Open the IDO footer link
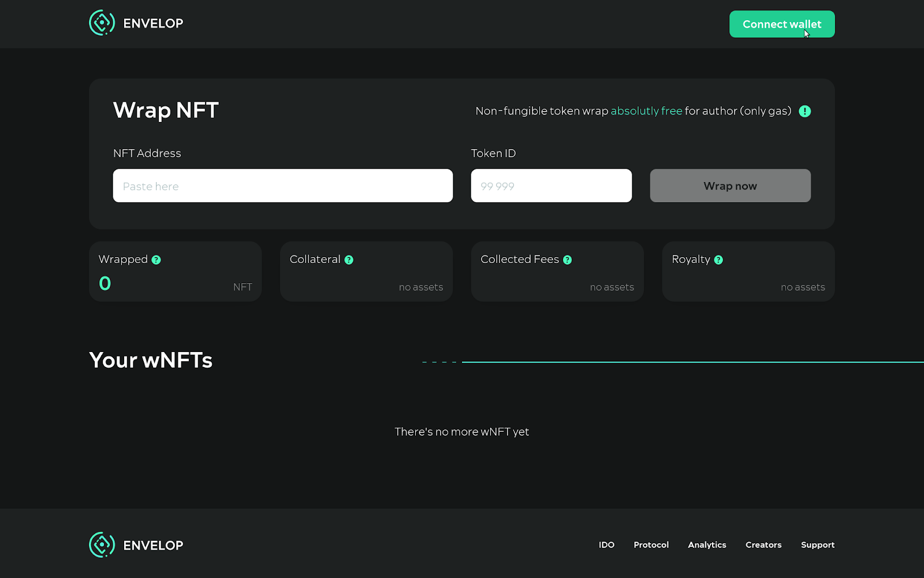This screenshot has height=578, width=924. (x=606, y=545)
